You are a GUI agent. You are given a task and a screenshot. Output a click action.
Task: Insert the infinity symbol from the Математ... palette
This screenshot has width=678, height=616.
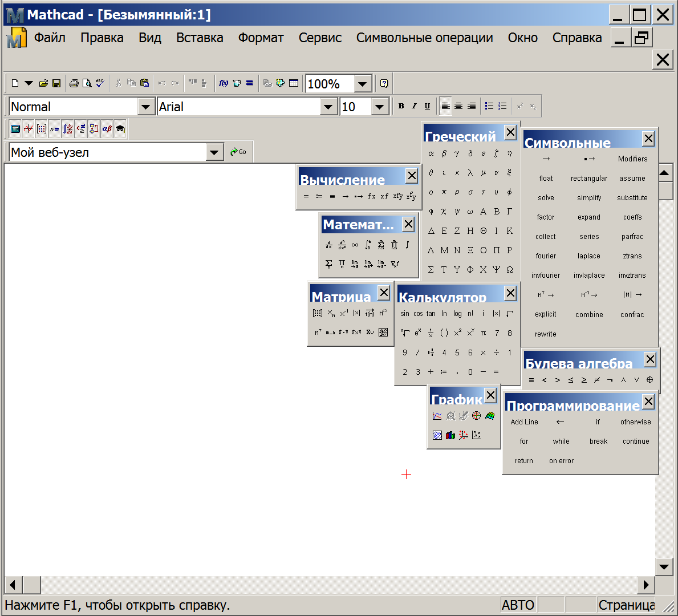[355, 245]
